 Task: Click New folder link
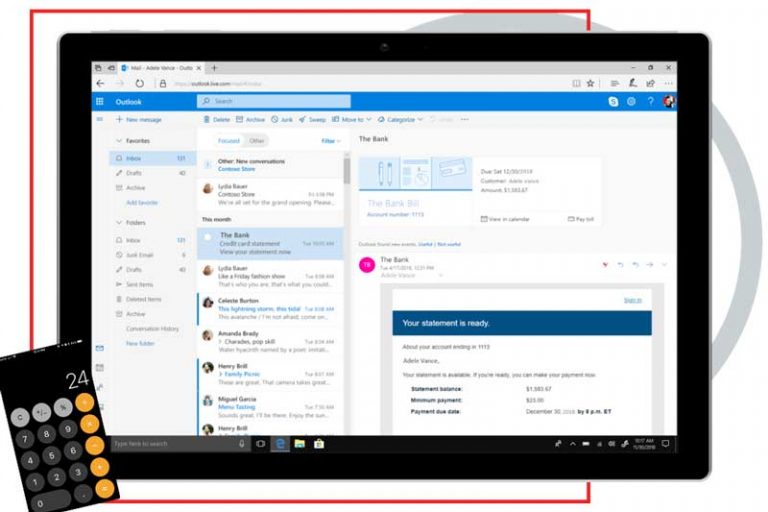pos(140,343)
